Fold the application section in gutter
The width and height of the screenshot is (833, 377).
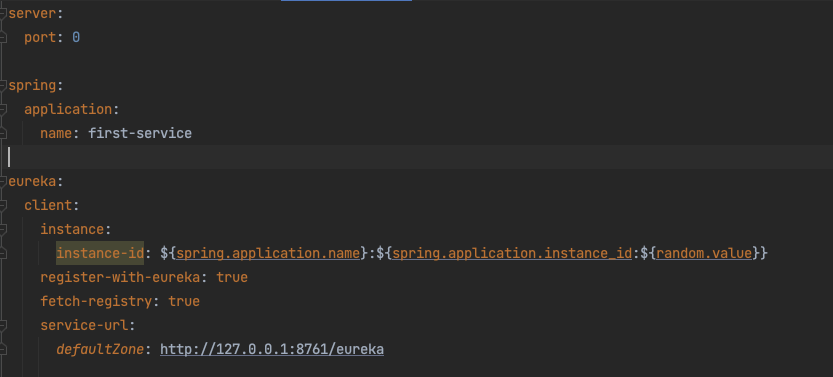click(3, 109)
